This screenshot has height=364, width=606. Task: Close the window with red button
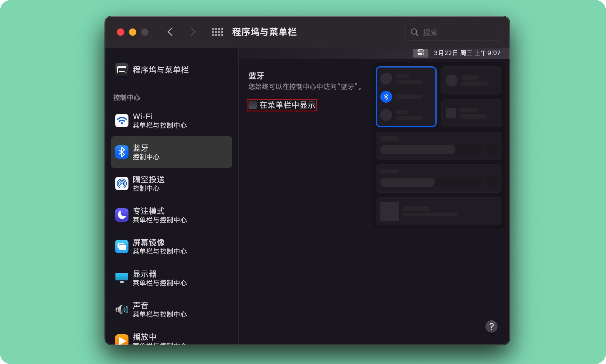(x=121, y=32)
